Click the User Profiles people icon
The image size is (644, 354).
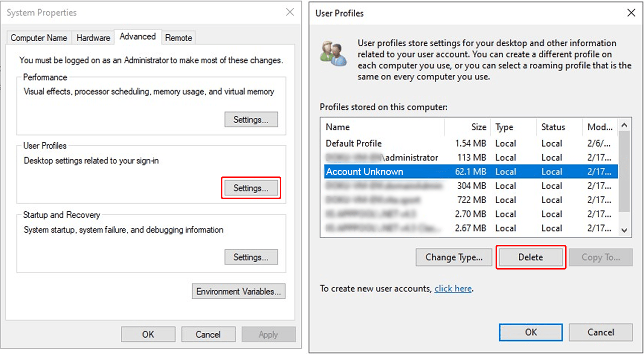pyautogui.click(x=334, y=53)
